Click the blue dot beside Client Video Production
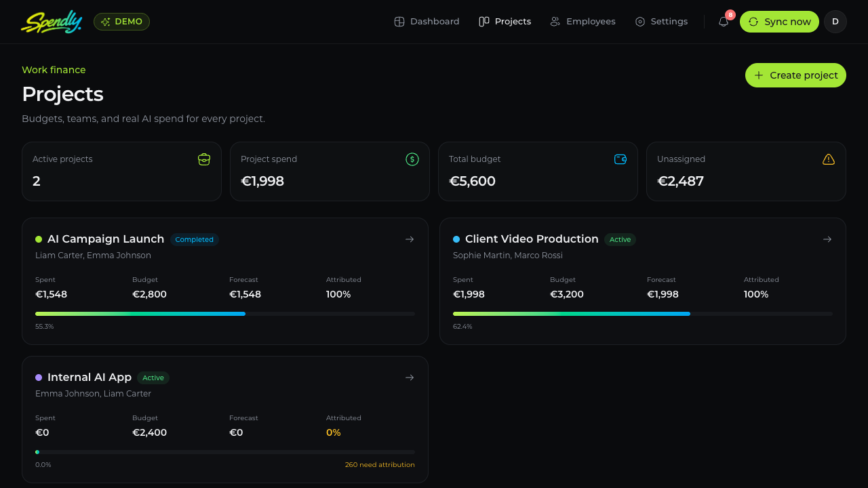This screenshot has width=868, height=488. (456, 239)
